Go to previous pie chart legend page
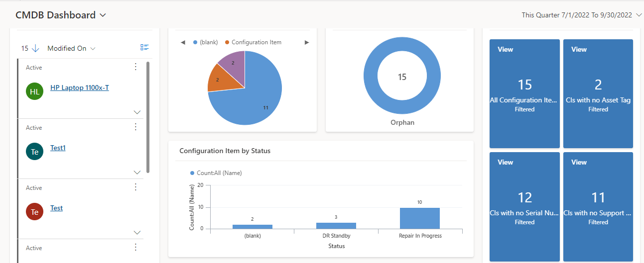644x263 pixels. (183, 42)
